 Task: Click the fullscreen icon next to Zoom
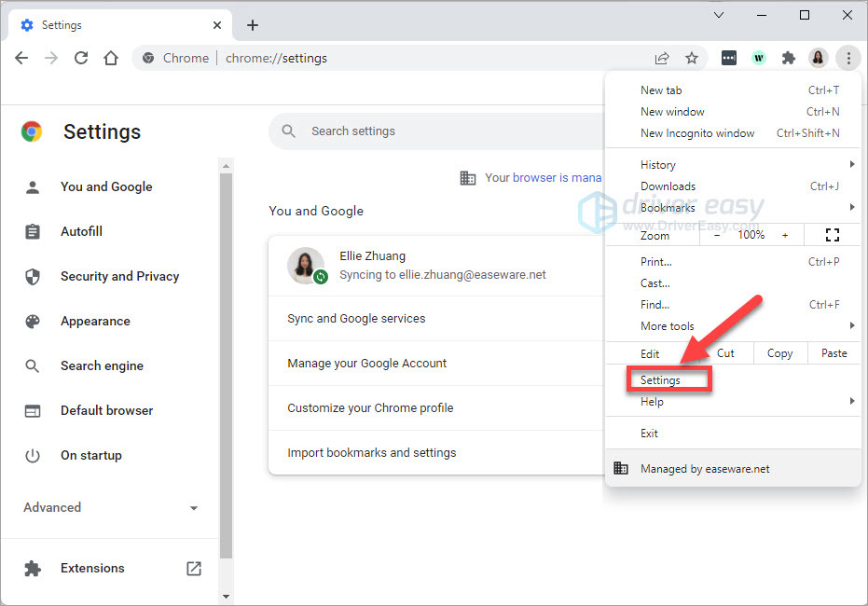(x=832, y=234)
